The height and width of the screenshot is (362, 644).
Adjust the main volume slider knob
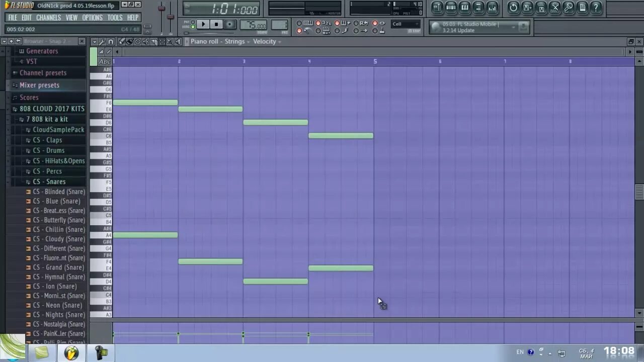pyautogui.click(x=162, y=9)
